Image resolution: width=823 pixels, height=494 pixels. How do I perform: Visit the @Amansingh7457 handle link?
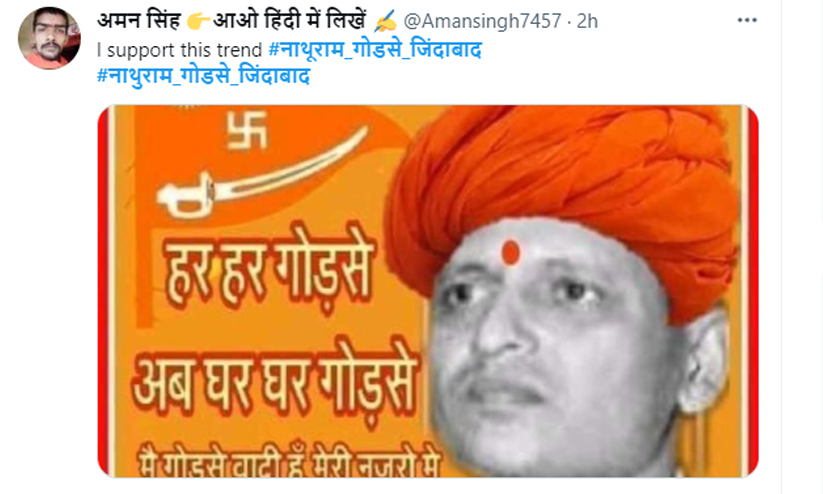[482, 22]
